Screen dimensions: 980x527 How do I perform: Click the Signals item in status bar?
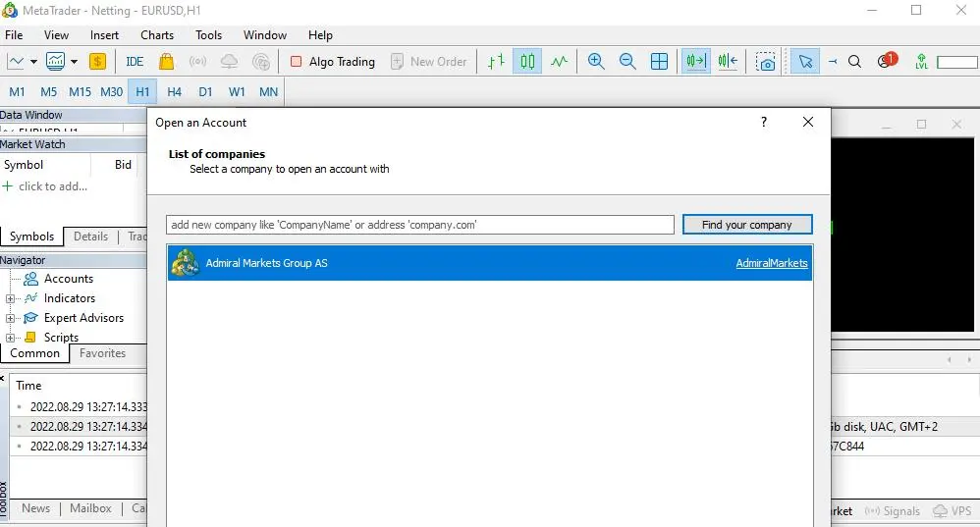893,510
